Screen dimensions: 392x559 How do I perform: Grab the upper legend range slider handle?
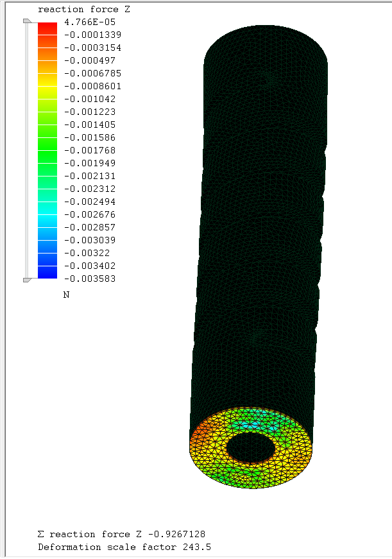pyautogui.click(x=27, y=21)
